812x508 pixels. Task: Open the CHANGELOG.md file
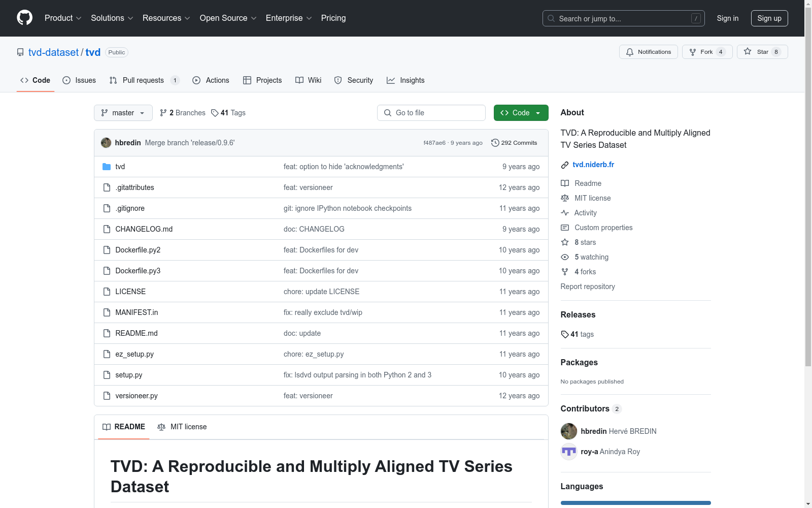point(144,229)
